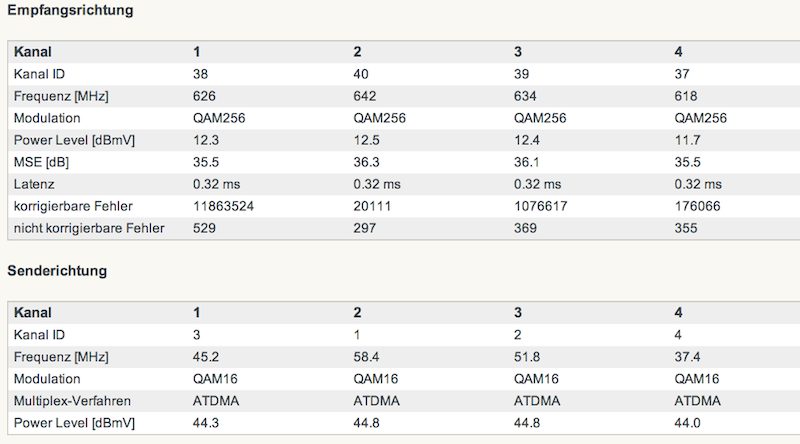Click the korrigierbare Fehler value 1076617
Viewport: 800px width, 444px height.
tap(541, 206)
